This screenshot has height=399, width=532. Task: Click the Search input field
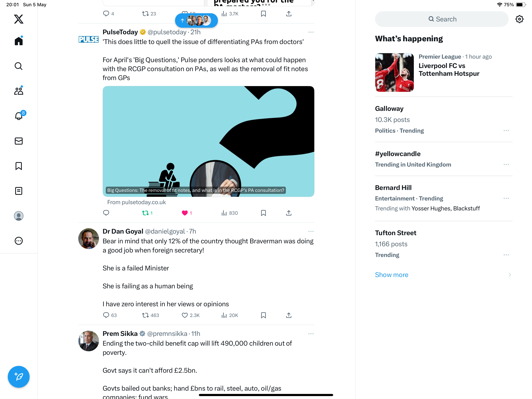(x=442, y=19)
